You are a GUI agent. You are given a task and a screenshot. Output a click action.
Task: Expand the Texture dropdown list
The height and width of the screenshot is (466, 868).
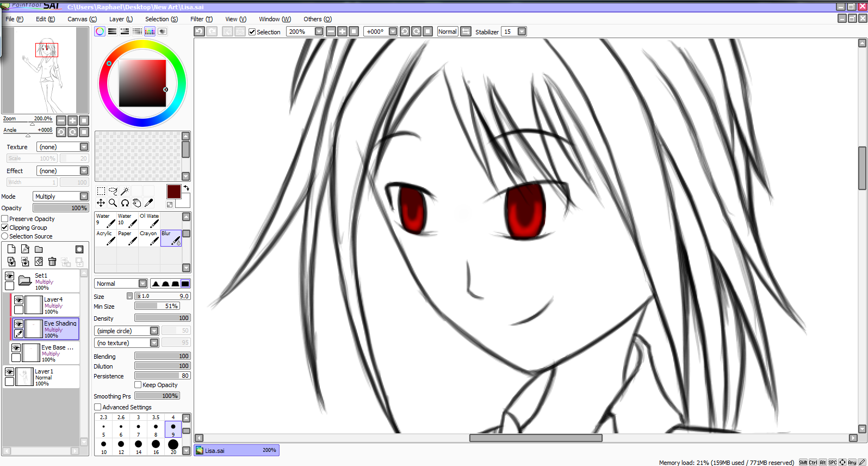(x=84, y=147)
